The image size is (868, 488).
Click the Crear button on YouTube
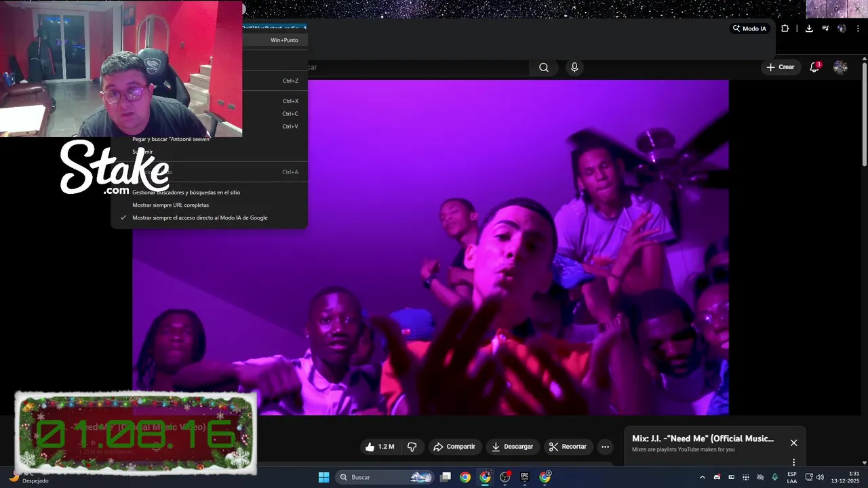781,67
